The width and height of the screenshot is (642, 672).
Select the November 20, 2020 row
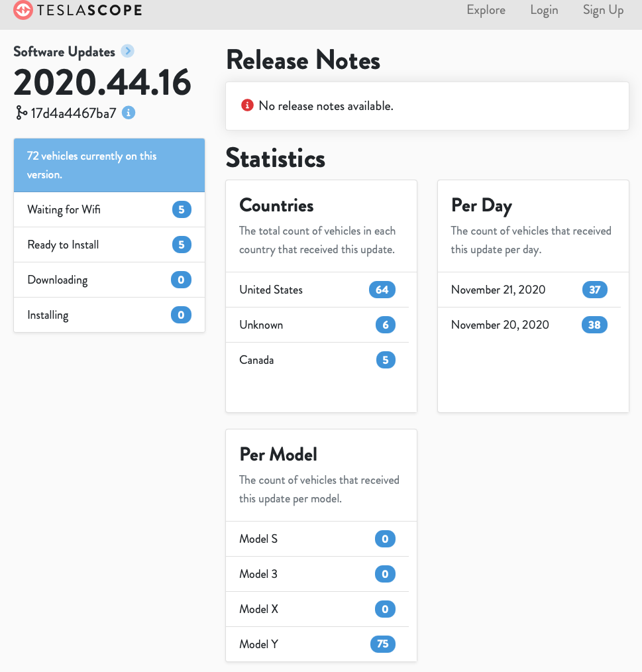click(529, 325)
